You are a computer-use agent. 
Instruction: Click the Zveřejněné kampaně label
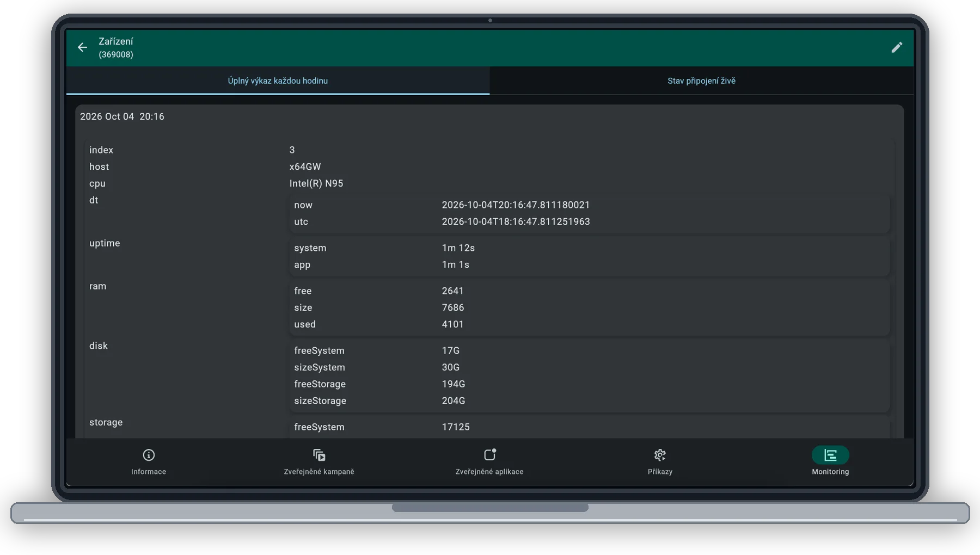pyautogui.click(x=319, y=472)
